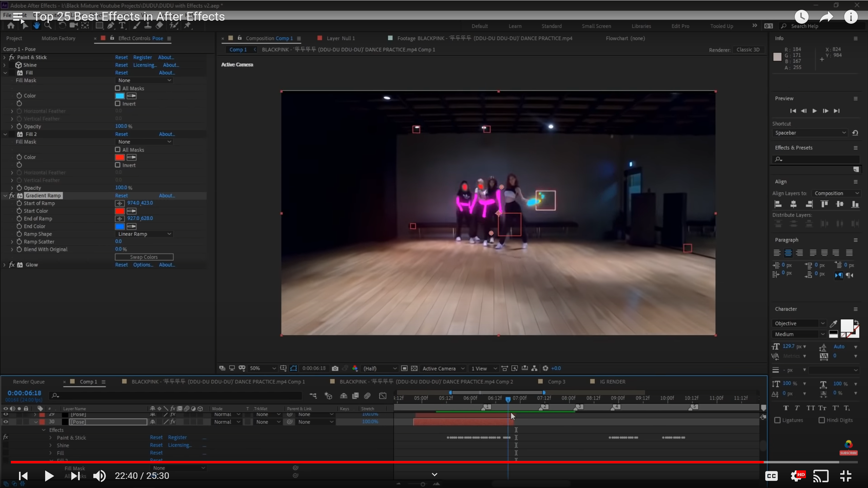The image size is (868, 488).
Task: Select the Puppet Pin tool
Action: point(187,25)
